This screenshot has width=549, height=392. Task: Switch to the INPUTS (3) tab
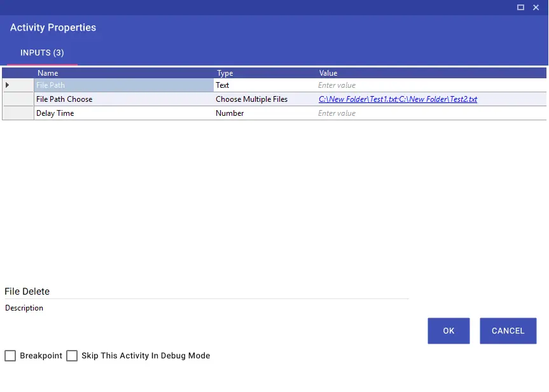[x=42, y=53]
